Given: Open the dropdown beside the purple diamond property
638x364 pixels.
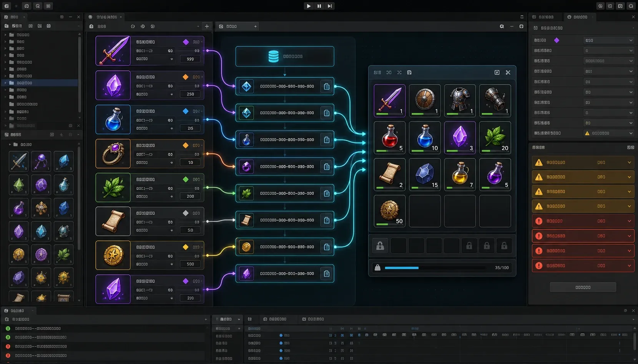Looking at the screenshot, I should click(608, 40).
